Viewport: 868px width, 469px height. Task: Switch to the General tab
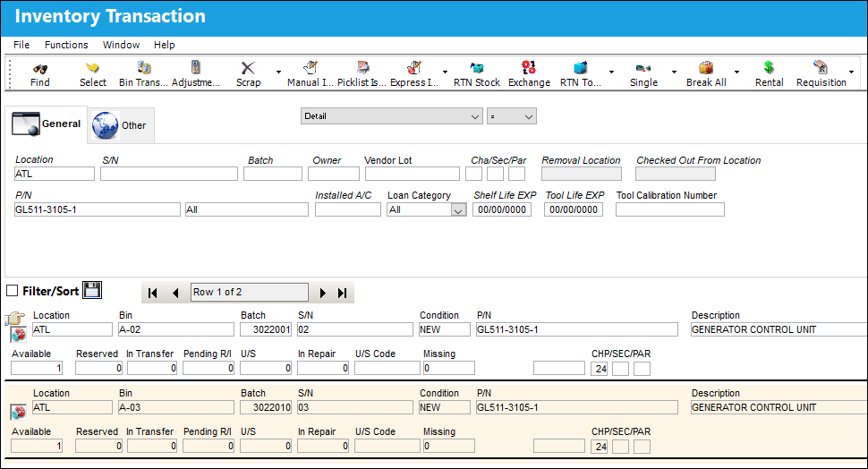click(x=47, y=124)
